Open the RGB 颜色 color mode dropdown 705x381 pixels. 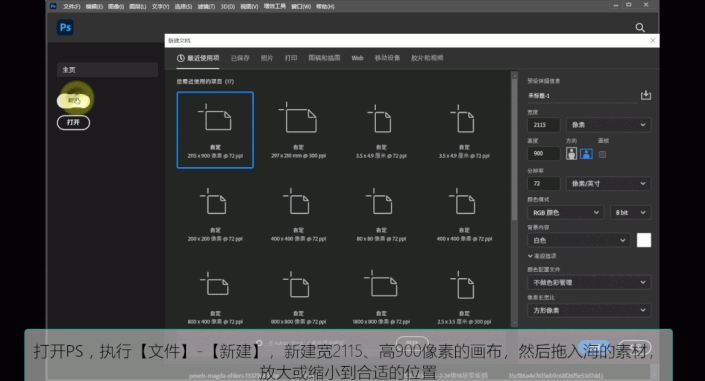(x=565, y=212)
